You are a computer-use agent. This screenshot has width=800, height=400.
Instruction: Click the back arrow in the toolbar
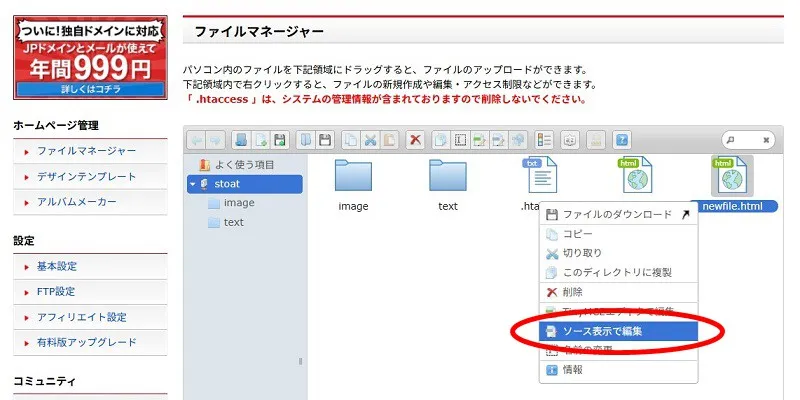197,140
